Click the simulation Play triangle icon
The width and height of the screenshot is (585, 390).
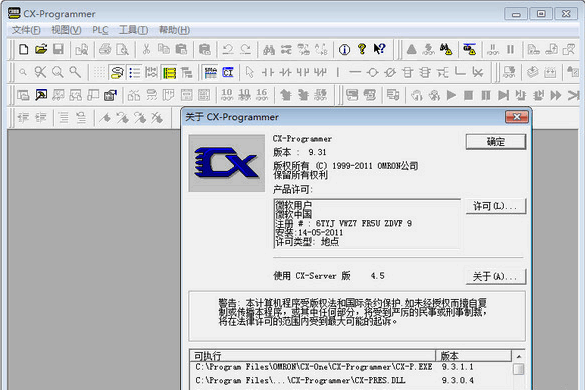pyautogui.click(x=451, y=96)
